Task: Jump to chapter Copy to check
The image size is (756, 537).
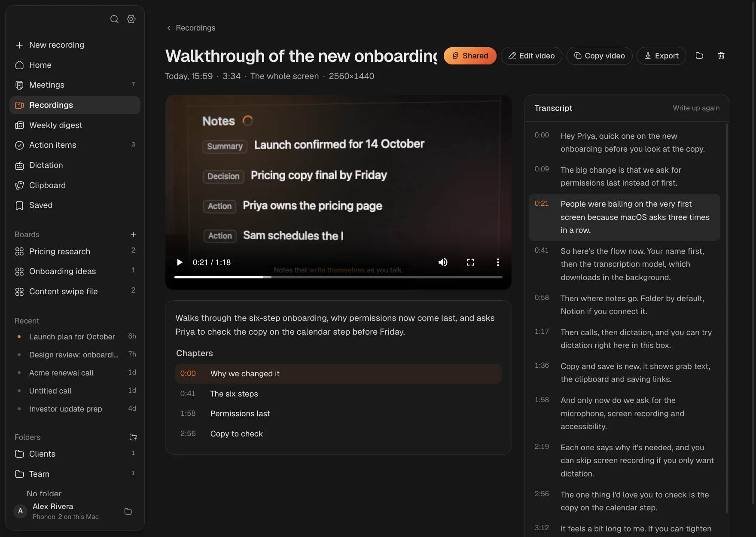Action: pos(338,434)
